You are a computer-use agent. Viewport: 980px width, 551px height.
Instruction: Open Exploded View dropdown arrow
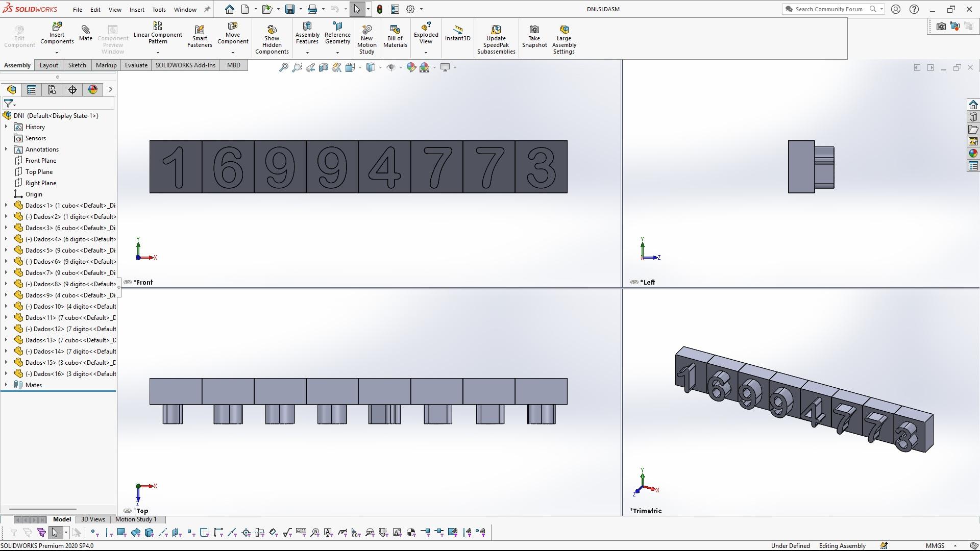(426, 53)
